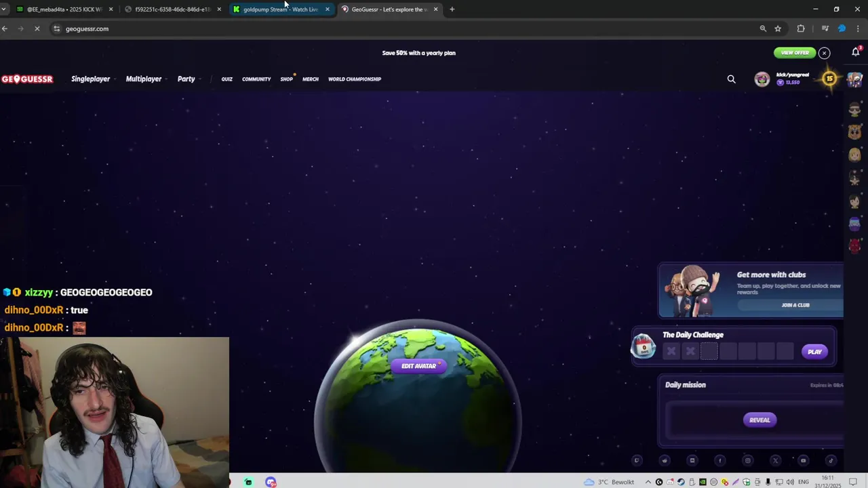This screenshot has width=868, height=488.
Task: Bookmark this page with the star icon
Action: (778, 28)
